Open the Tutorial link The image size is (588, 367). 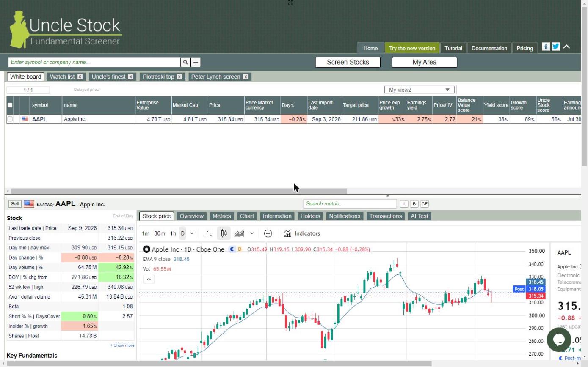coord(453,48)
